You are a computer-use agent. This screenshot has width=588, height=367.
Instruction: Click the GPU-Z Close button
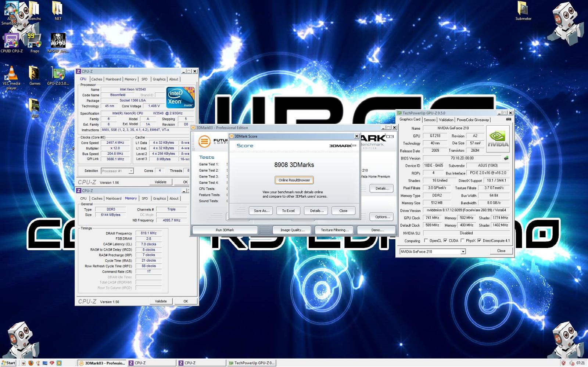501,251
